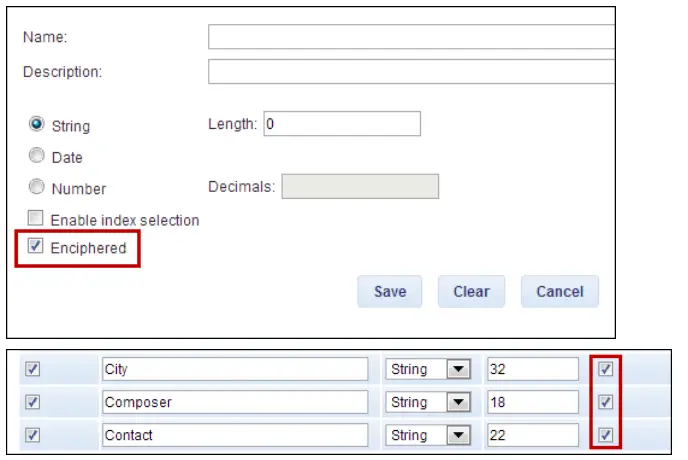This screenshot has width=688, height=460.
Task: Open the Contact row type dropdown
Action: coord(458,436)
